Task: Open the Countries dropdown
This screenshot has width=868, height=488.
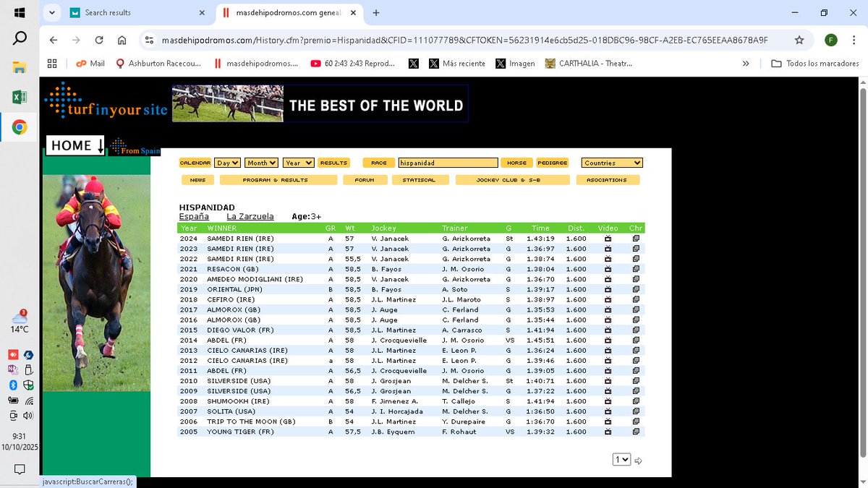Action: click(x=612, y=163)
